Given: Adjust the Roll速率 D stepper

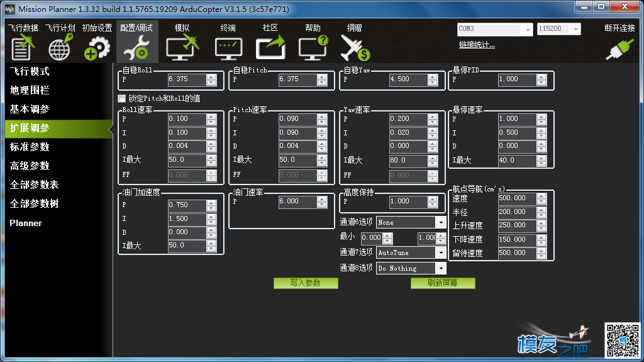Looking at the screenshot, I should (x=211, y=146).
